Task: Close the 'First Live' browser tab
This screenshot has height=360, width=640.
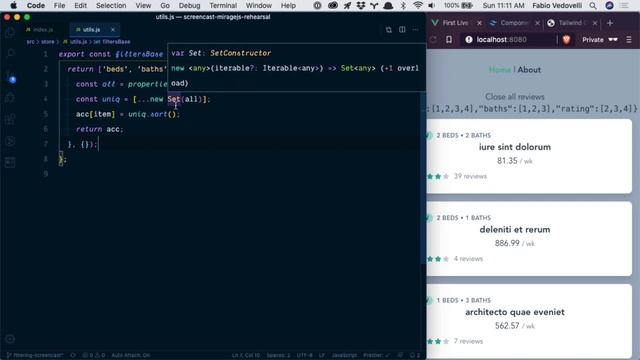Action: click(x=480, y=23)
